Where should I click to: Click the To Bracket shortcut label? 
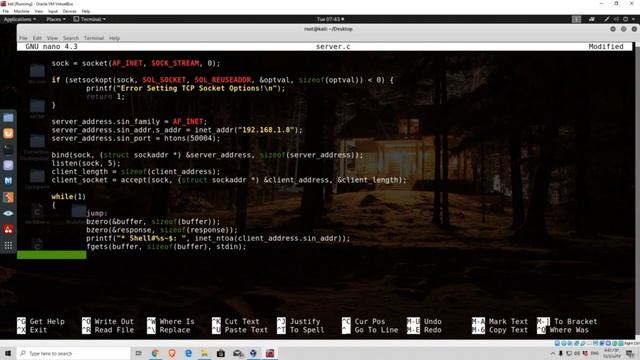coord(576,322)
